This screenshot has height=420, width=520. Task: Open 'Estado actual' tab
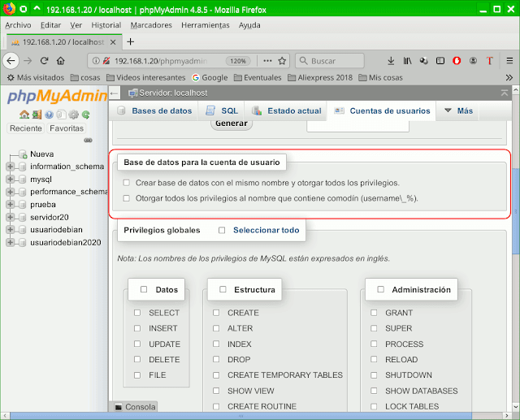pyautogui.click(x=286, y=110)
